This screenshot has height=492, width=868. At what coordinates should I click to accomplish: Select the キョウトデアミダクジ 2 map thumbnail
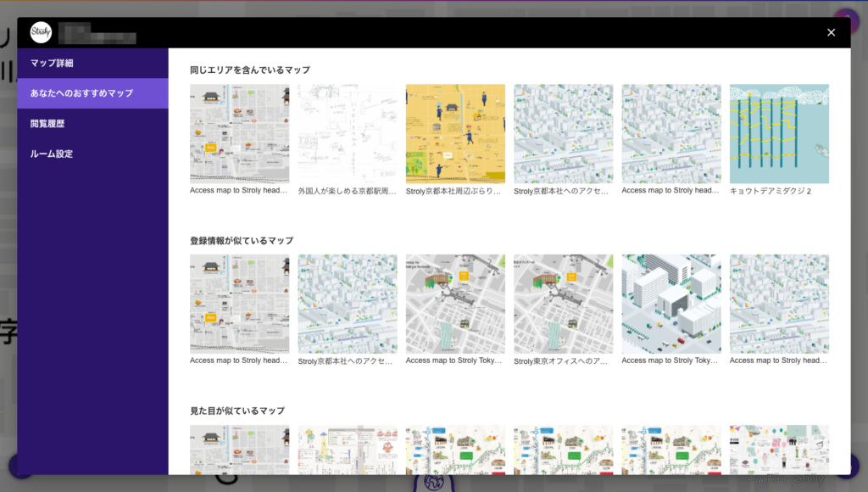click(x=779, y=133)
